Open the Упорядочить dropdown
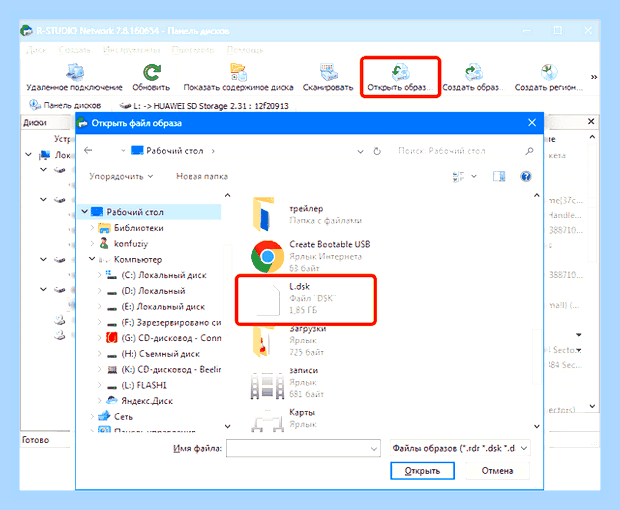620x510 pixels. 121,176
